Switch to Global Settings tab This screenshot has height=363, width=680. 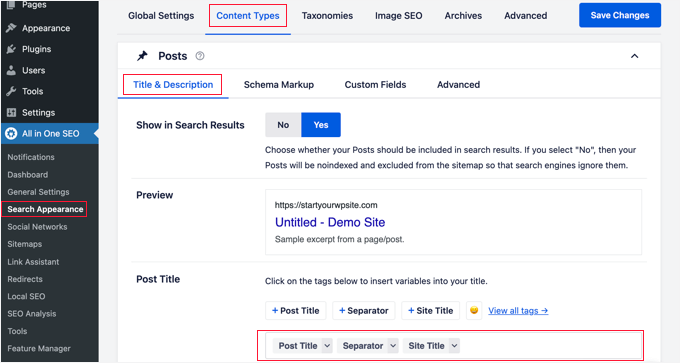[161, 16]
